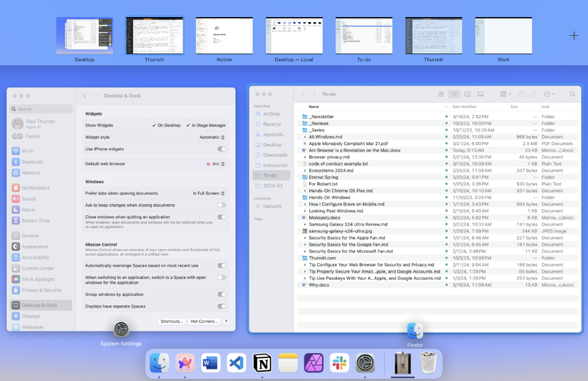
Task: Add a new desktop space
Action: tap(574, 36)
